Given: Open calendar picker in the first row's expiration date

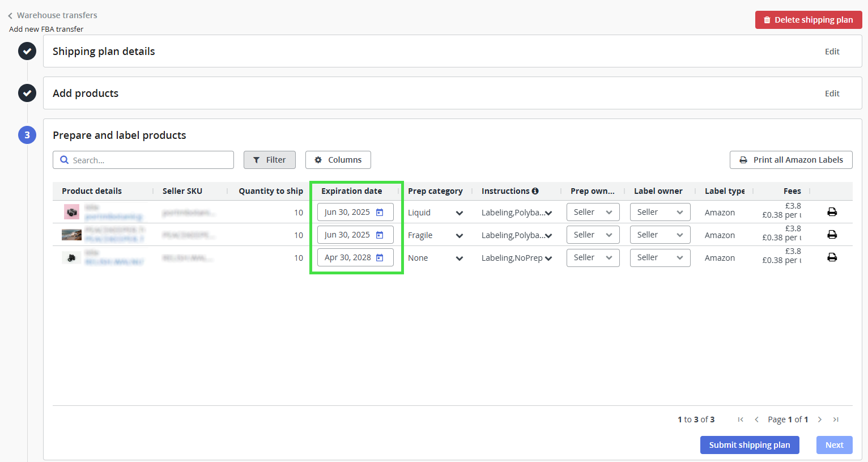Looking at the screenshot, I should (380, 212).
